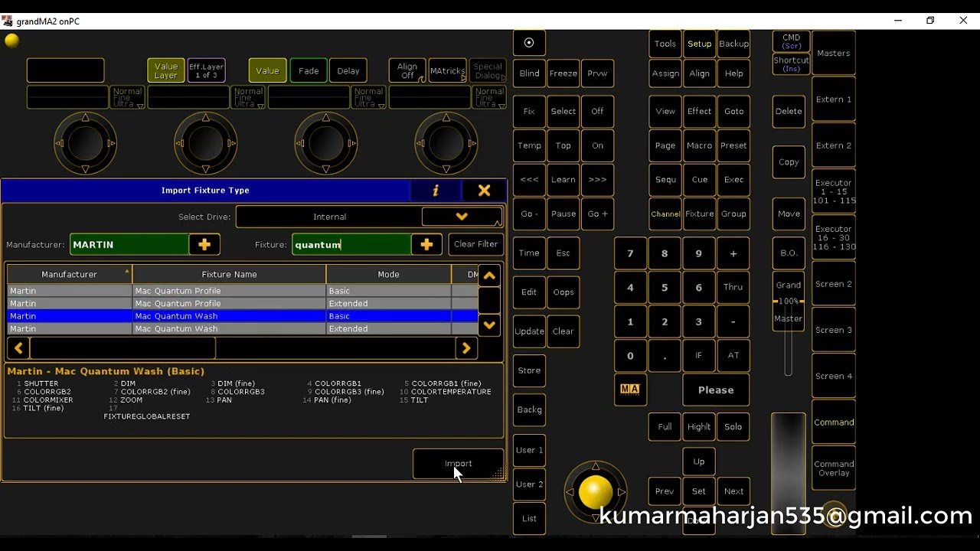Viewport: 980px width, 551px height.
Task: Toggle the Align Off button
Action: [407, 70]
